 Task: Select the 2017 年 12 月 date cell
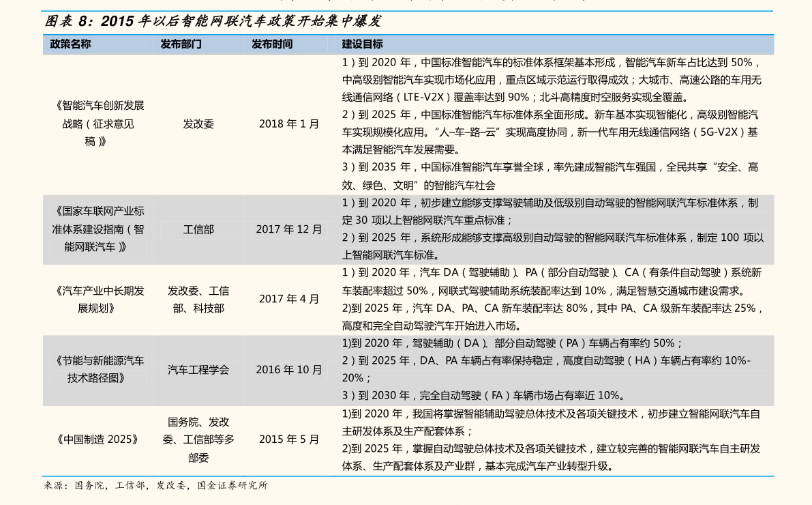tap(289, 229)
